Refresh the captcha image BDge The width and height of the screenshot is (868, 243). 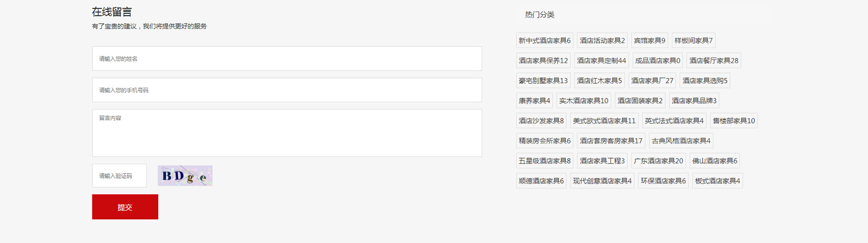(185, 176)
